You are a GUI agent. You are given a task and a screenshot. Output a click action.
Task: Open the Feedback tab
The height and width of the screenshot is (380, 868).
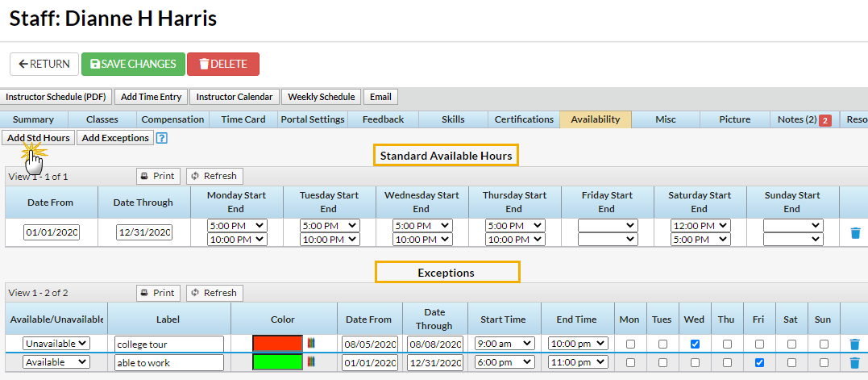point(383,119)
